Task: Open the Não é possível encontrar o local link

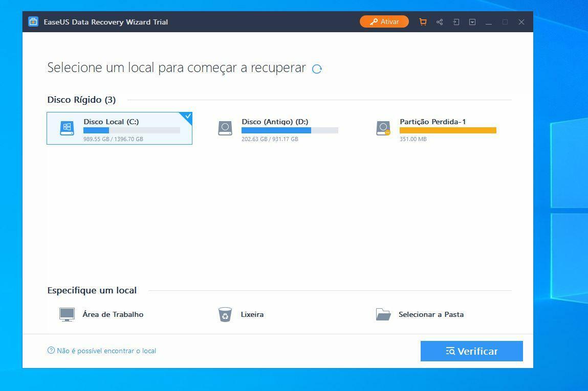Action: [x=102, y=351]
